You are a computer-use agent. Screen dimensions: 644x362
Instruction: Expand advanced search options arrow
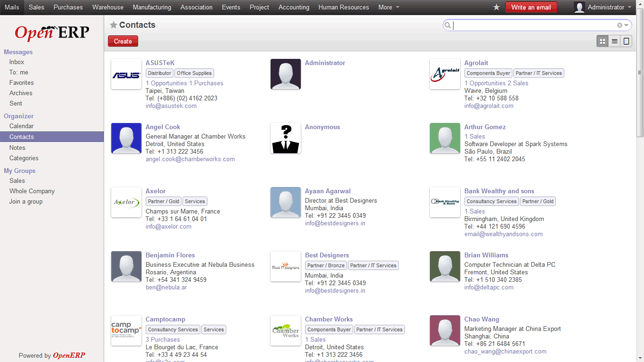[626, 25]
